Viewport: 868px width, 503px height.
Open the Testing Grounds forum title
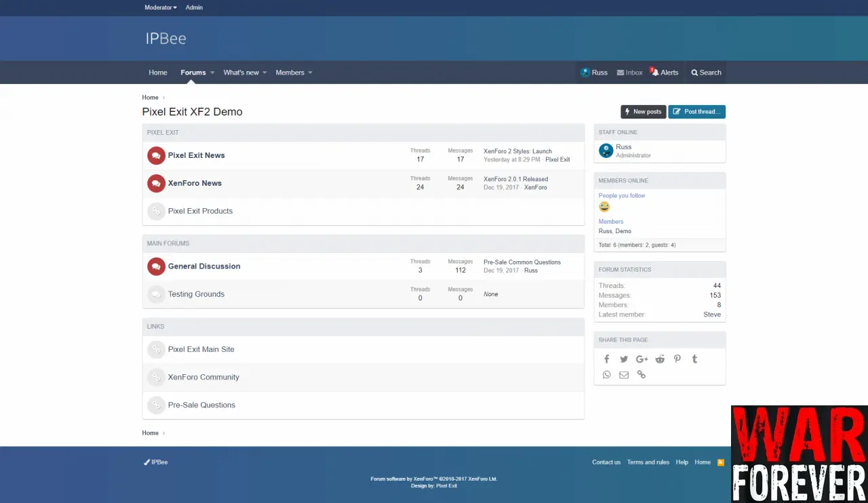tap(196, 294)
